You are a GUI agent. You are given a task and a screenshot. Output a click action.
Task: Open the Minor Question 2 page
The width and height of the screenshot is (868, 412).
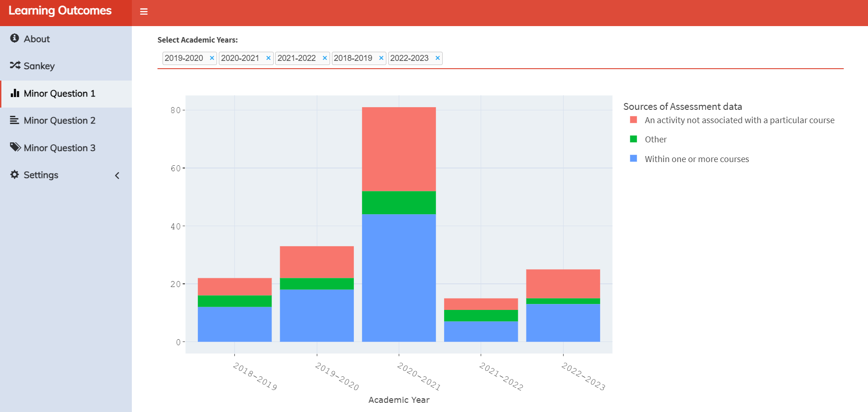60,120
